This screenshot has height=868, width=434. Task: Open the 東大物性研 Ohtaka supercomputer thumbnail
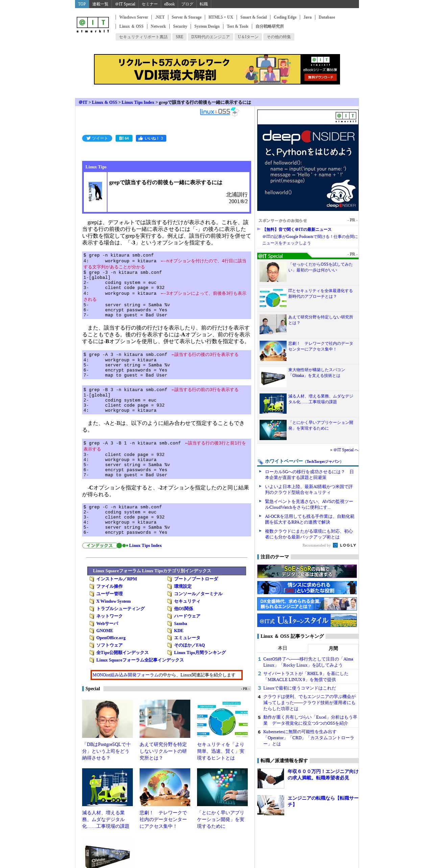(273, 377)
